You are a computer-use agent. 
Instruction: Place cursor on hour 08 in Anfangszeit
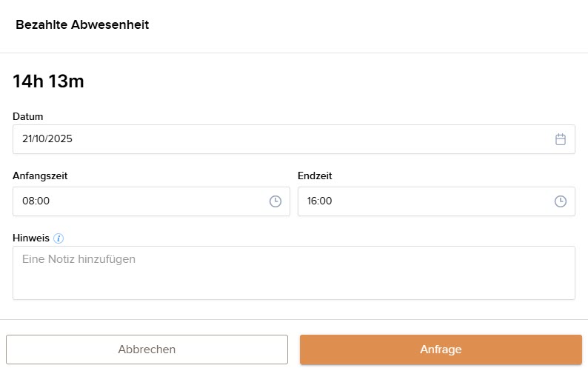click(x=28, y=201)
